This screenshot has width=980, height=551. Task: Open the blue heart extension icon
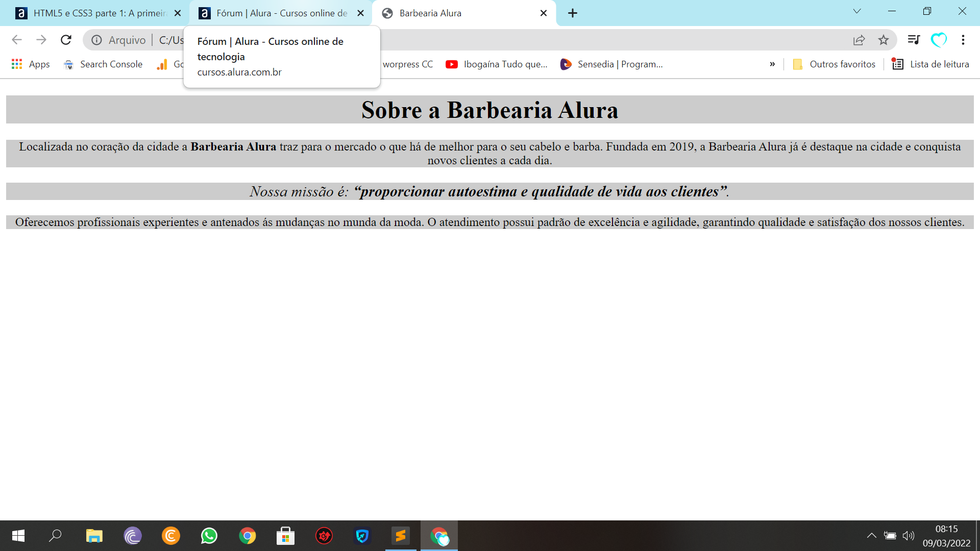pos(939,40)
